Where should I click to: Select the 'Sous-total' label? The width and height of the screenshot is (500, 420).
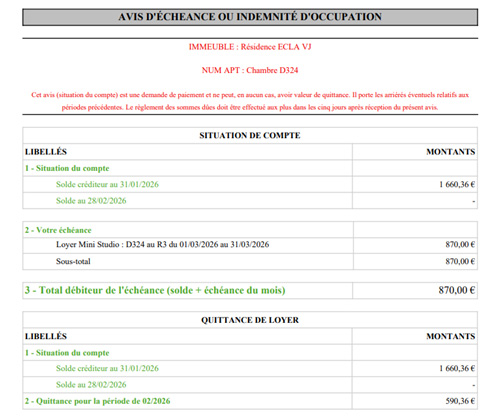pyautogui.click(x=73, y=261)
